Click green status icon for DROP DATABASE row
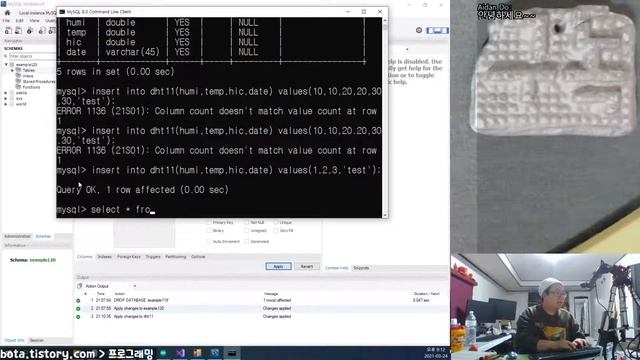Viewport: 640px width, 360px height. point(78,300)
